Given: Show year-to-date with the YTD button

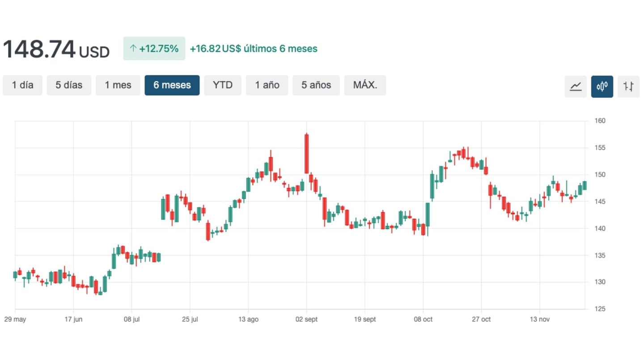Looking at the screenshot, I should (x=223, y=85).
